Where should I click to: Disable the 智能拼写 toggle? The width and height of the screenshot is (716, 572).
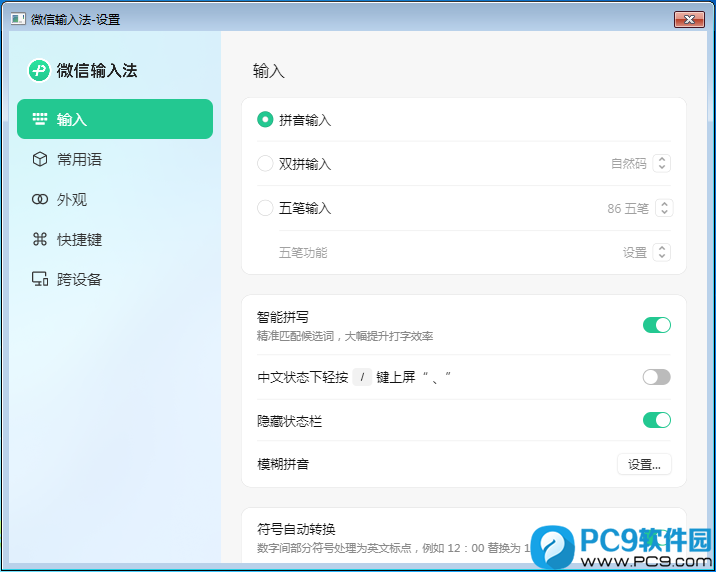tap(657, 325)
